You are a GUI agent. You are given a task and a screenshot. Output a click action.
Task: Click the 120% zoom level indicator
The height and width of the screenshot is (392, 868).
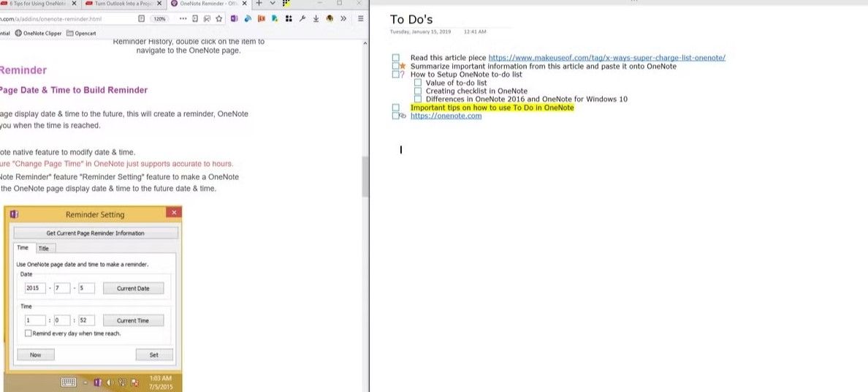[160, 18]
